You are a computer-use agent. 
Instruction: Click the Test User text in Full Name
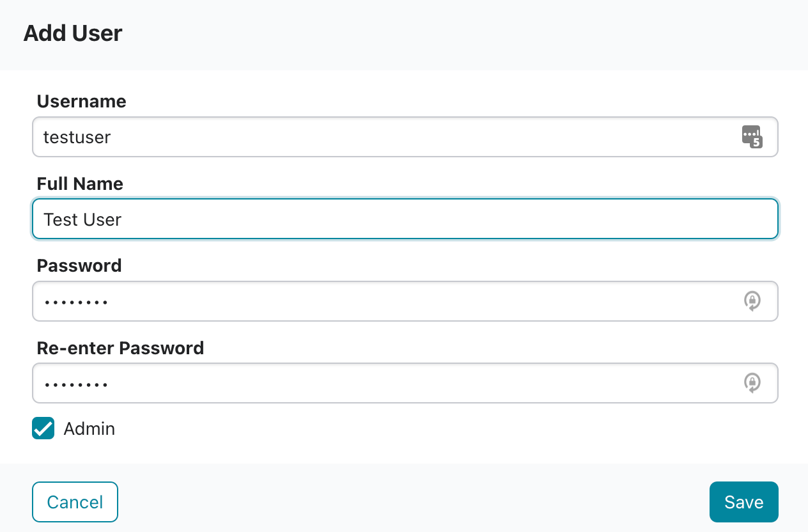click(82, 219)
